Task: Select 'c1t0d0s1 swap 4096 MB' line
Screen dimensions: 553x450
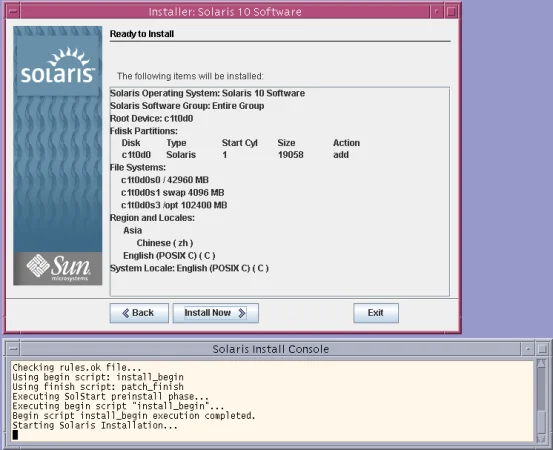Action: pyautogui.click(x=172, y=193)
